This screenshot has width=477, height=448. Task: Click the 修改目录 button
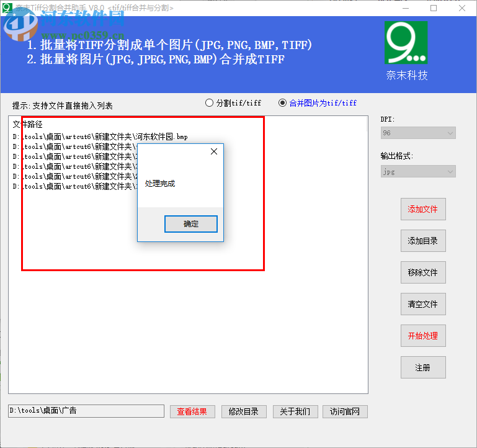244,411
